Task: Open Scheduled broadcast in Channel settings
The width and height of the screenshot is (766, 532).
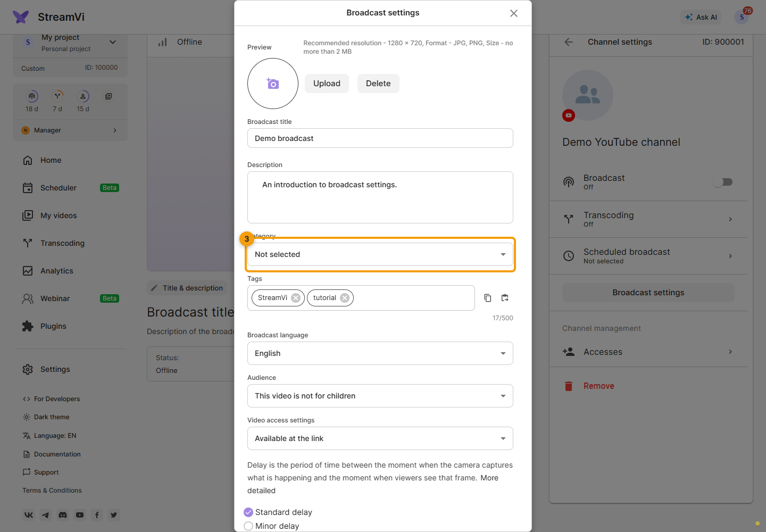Action: click(x=648, y=256)
